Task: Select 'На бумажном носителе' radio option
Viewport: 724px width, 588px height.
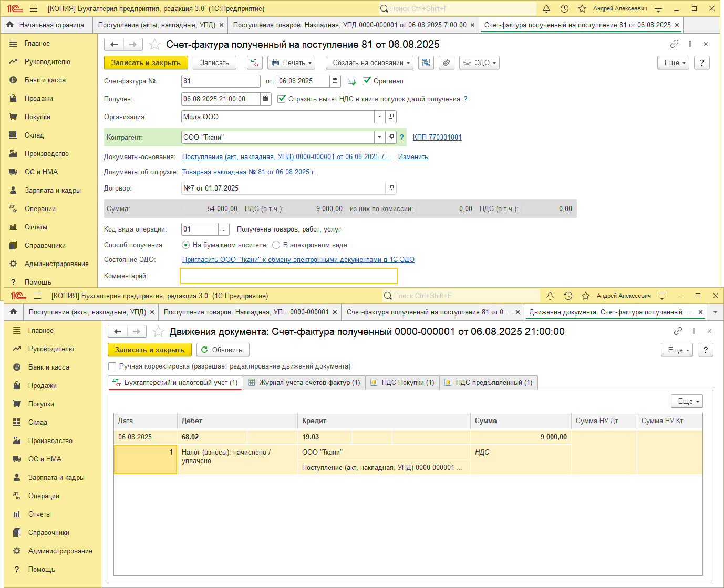Action: tap(185, 245)
